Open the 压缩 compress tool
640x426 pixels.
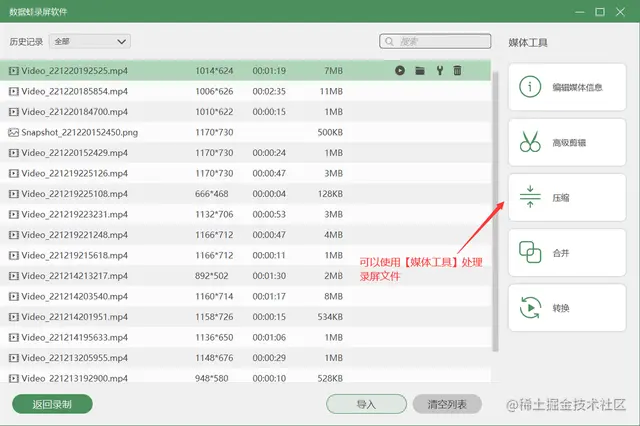pyautogui.click(x=567, y=197)
